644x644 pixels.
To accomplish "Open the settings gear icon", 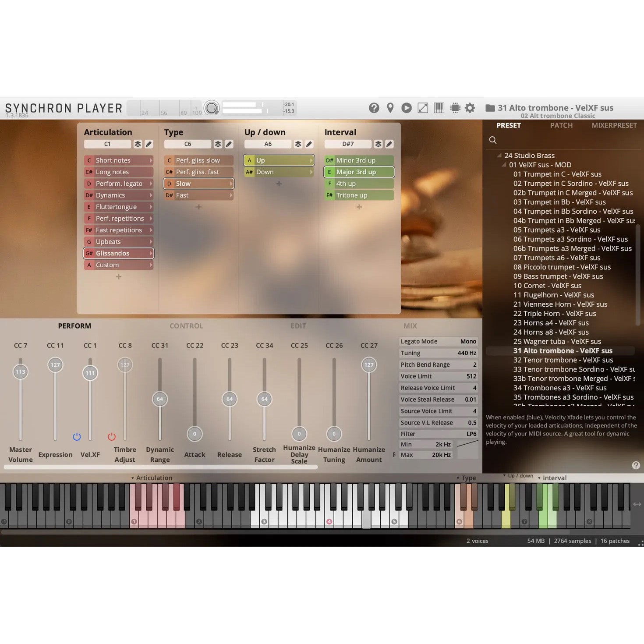I will pos(470,108).
